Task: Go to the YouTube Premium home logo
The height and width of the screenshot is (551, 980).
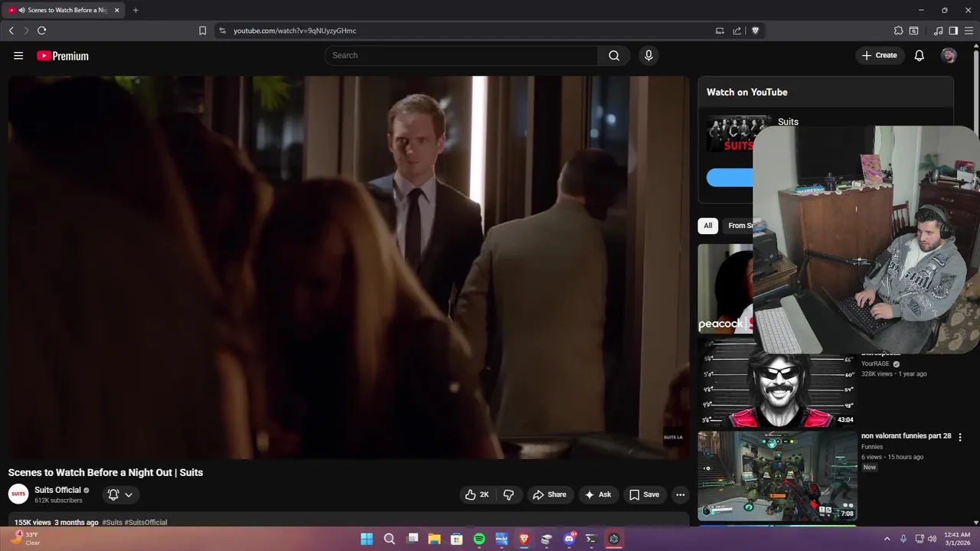Action: tap(63, 56)
